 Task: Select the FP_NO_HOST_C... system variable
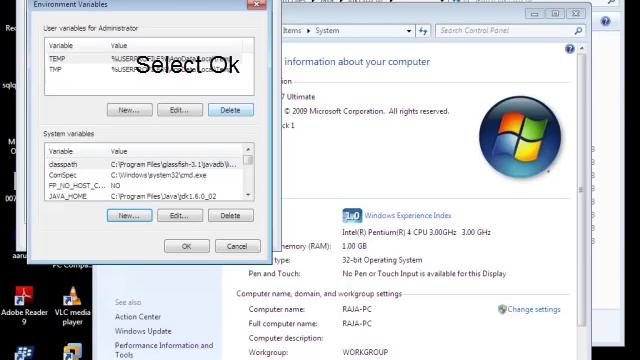click(x=144, y=185)
